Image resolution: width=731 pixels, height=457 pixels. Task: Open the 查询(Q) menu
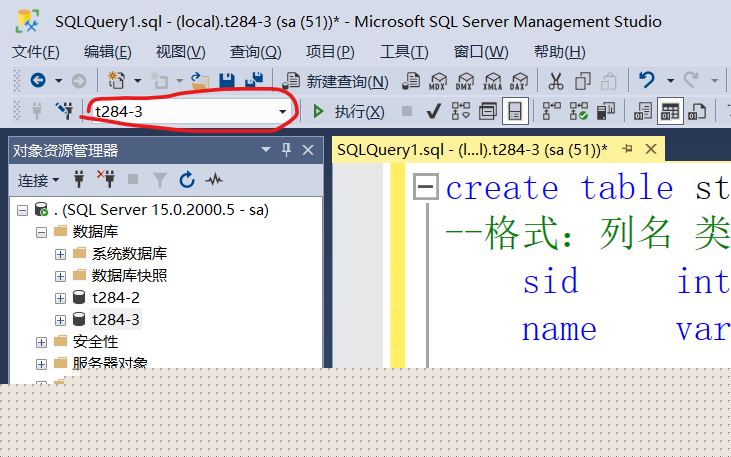pyautogui.click(x=255, y=52)
